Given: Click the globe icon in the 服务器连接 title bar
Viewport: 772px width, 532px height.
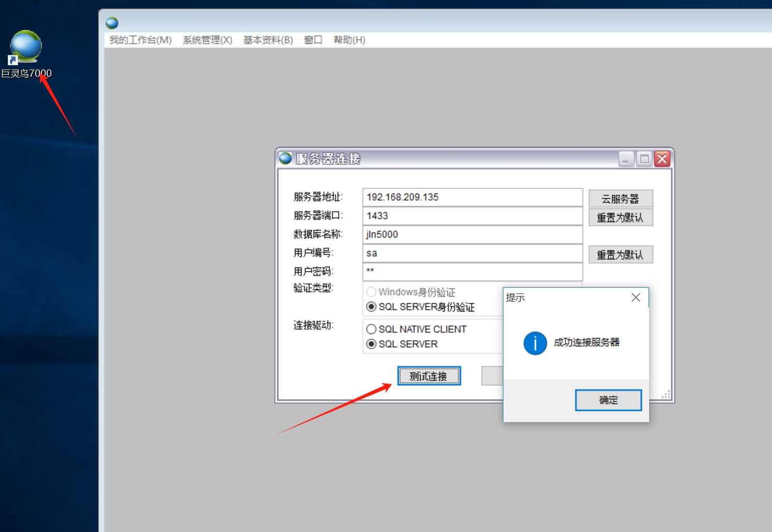Looking at the screenshot, I should tap(286, 158).
